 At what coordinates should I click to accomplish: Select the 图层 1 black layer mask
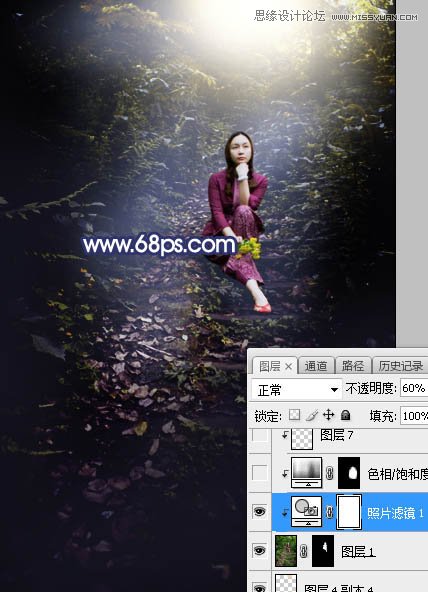click(x=323, y=551)
